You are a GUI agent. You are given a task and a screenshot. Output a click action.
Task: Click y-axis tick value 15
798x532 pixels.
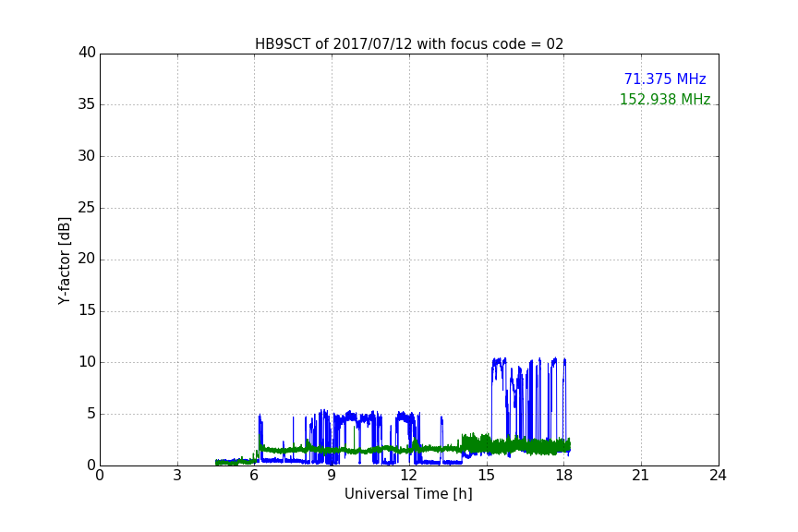point(87,310)
